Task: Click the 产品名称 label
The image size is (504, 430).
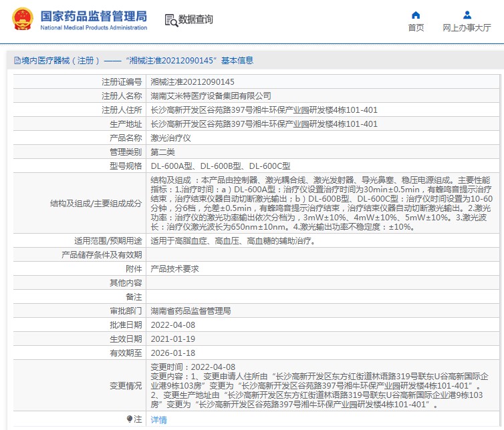Action: pos(126,138)
